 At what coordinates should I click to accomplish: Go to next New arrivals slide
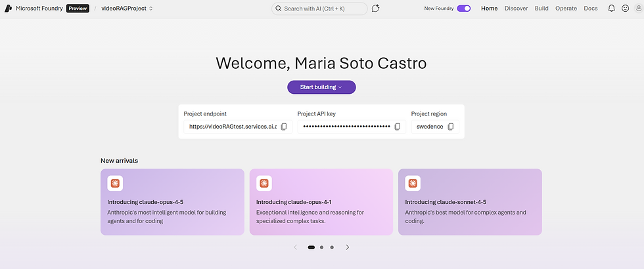click(x=348, y=247)
